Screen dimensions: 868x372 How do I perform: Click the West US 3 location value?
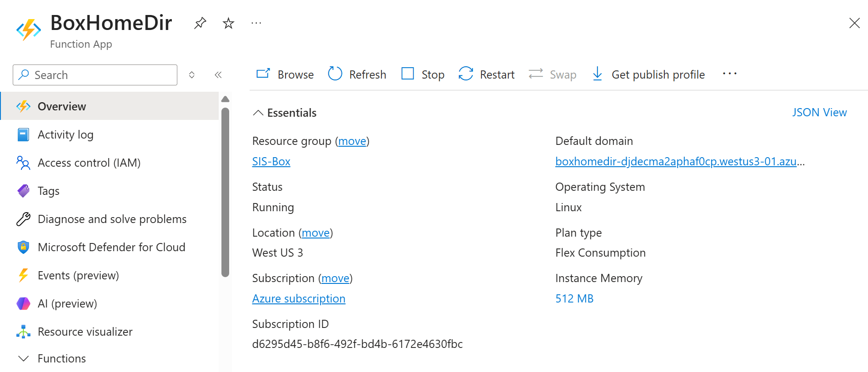click(278, 253)
